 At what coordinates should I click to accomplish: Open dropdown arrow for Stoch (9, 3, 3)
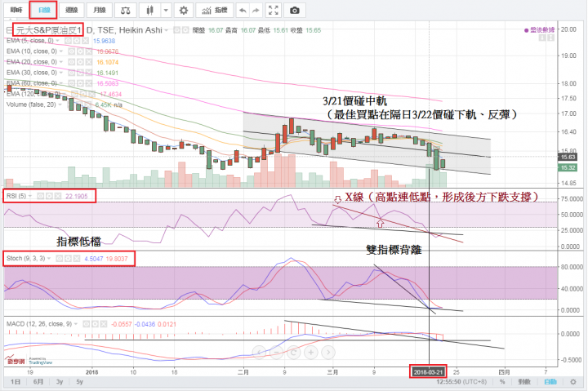(x=49, y=259)
